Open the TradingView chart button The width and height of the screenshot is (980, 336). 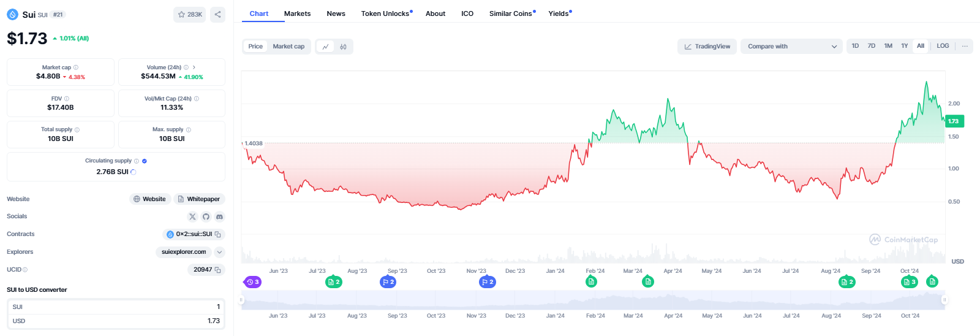point(707,47)
